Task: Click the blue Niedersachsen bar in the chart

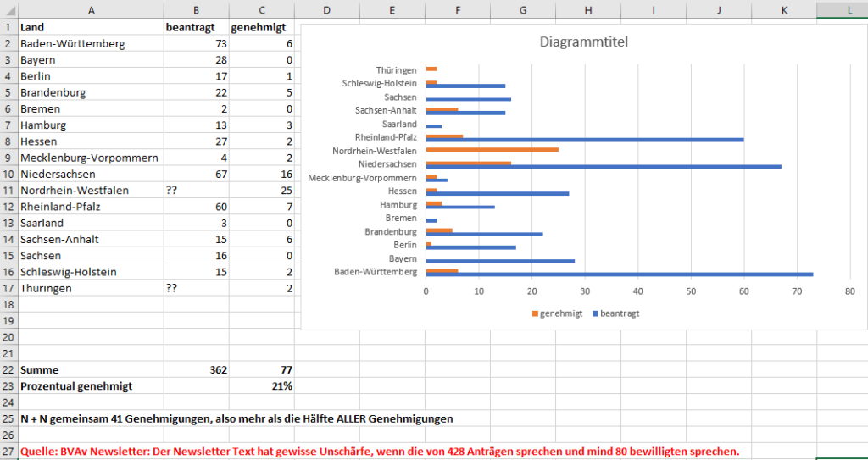Action: pyautogui.click(x=604, y=166)
